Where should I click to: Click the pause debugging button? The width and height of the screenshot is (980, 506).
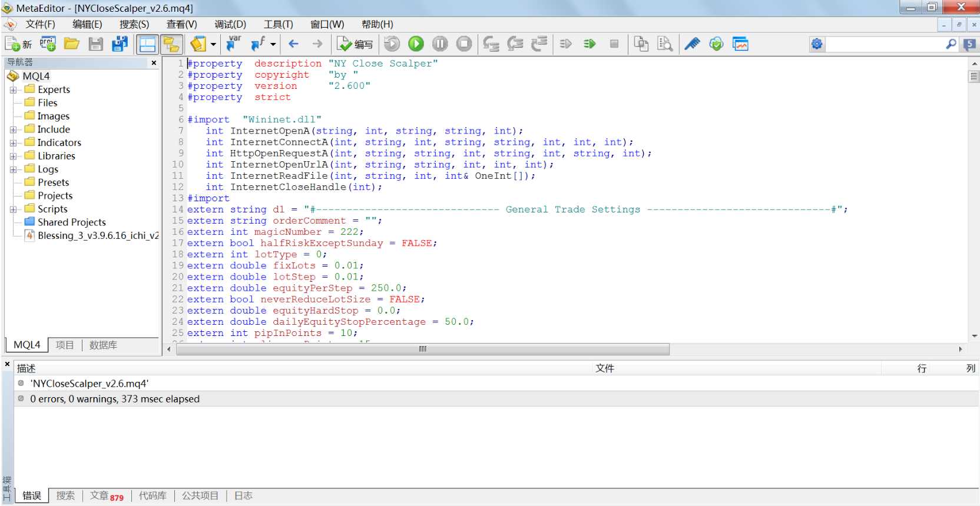[440, 44]
